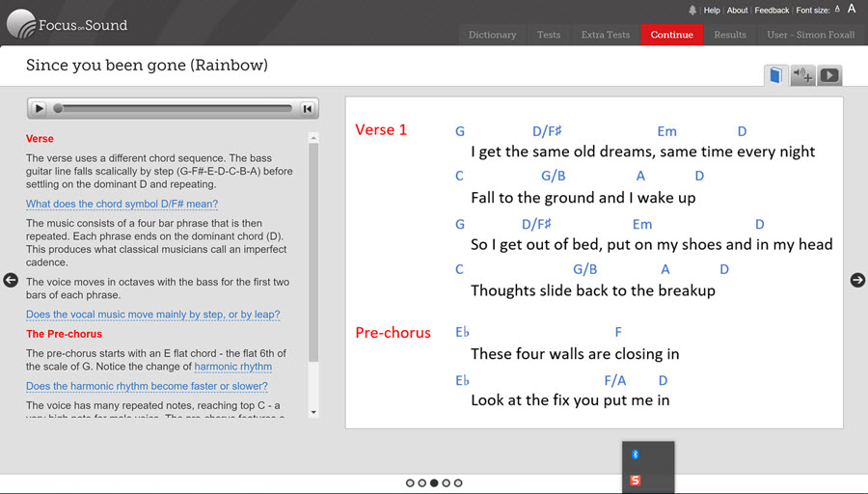
Task: Click the audio progress slider handle
Action: (x=58, y=109)
